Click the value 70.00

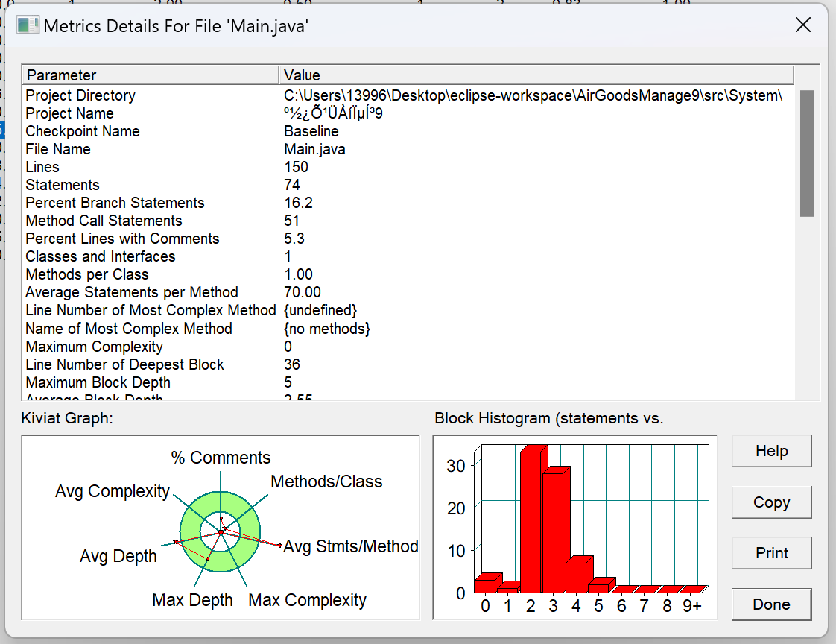coord(303,292)
